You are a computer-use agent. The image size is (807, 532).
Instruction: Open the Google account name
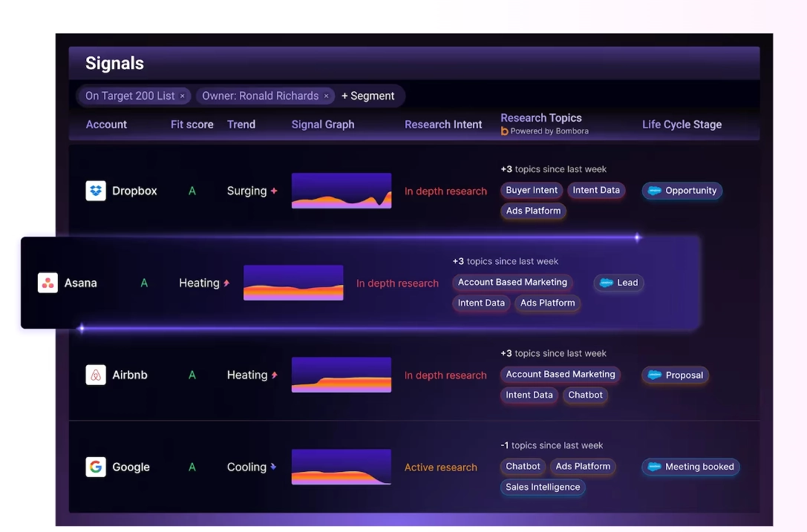[131, 467]
